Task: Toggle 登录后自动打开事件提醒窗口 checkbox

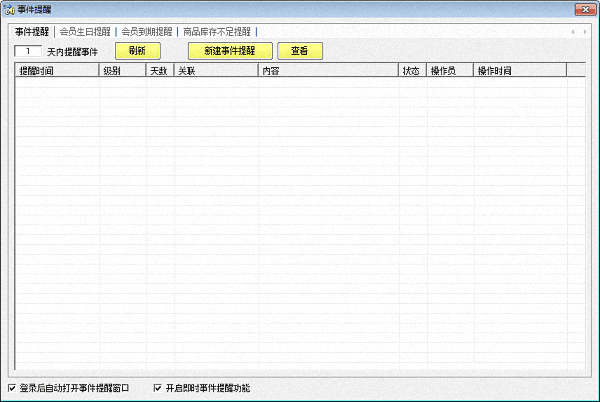Action: coord(12,387)
